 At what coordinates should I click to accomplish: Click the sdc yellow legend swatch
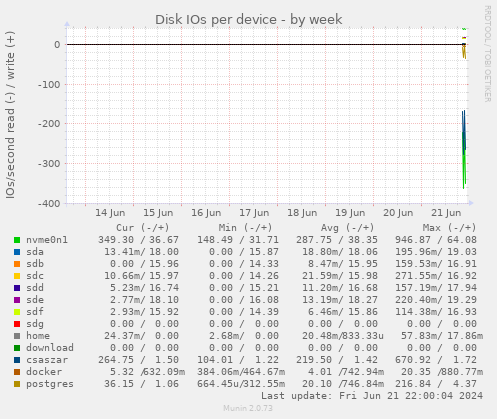[17, 276]
